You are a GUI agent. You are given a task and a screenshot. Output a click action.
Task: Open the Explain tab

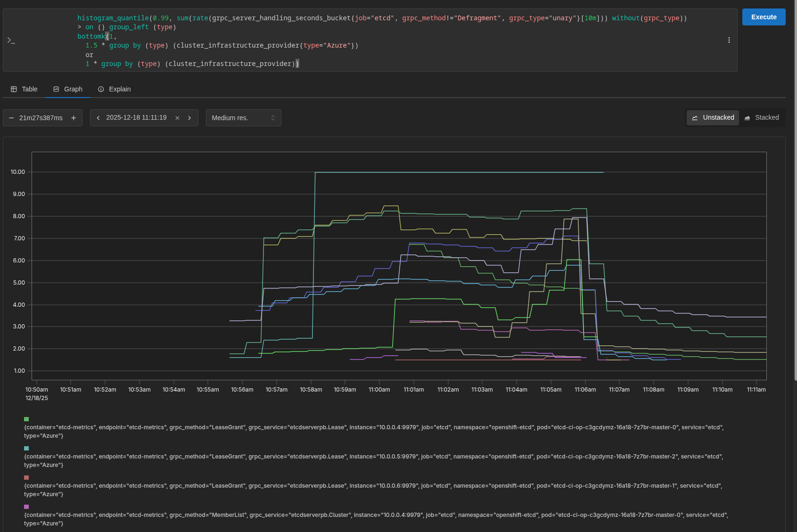coord(114,89)
